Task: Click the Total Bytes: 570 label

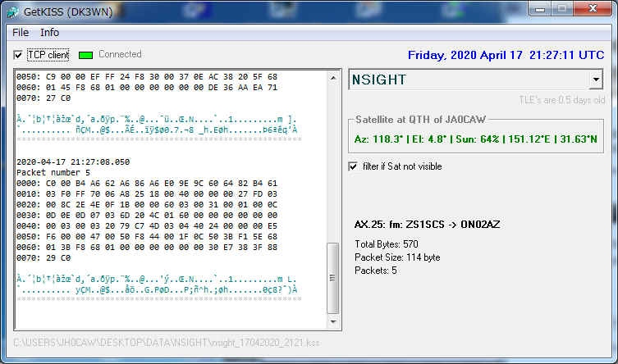Action: (387, 244)
